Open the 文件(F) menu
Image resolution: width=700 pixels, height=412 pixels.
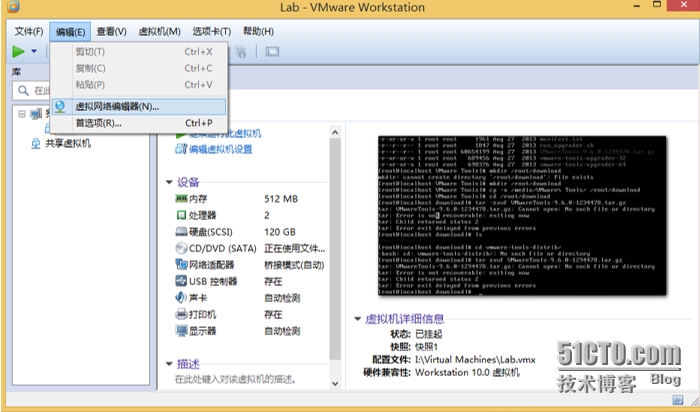point(29,32)
